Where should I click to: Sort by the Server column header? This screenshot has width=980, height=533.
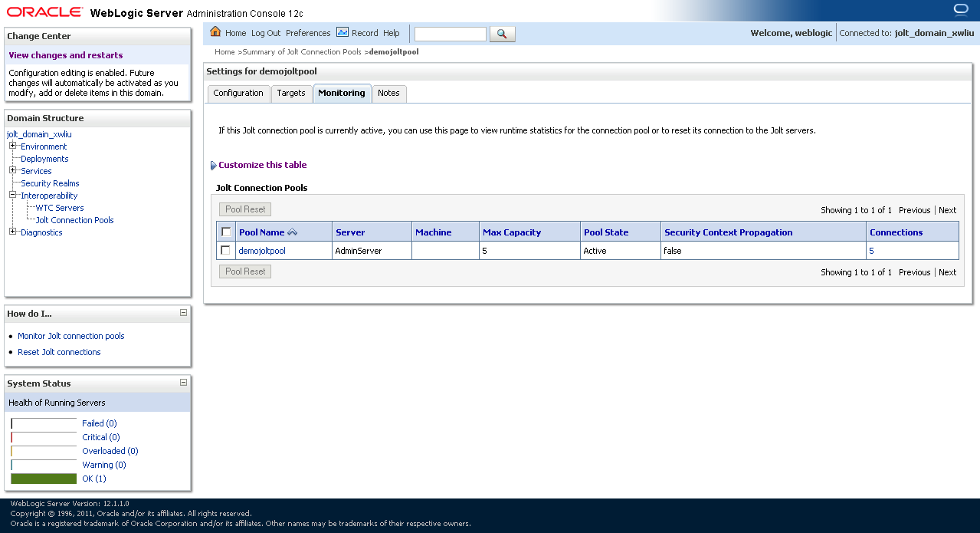coord(350,232)
